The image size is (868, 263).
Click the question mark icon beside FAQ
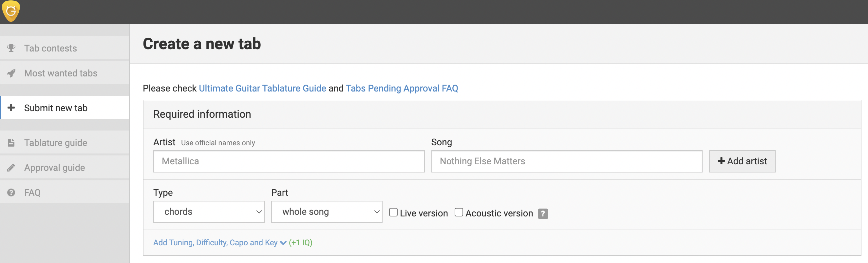[x=11, y=192]
